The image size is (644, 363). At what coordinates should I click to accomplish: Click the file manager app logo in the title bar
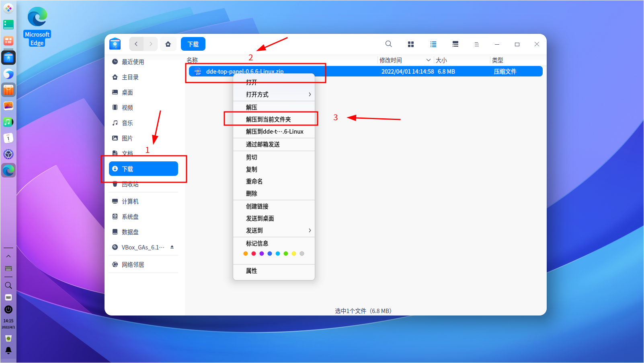tap(115, 44)
